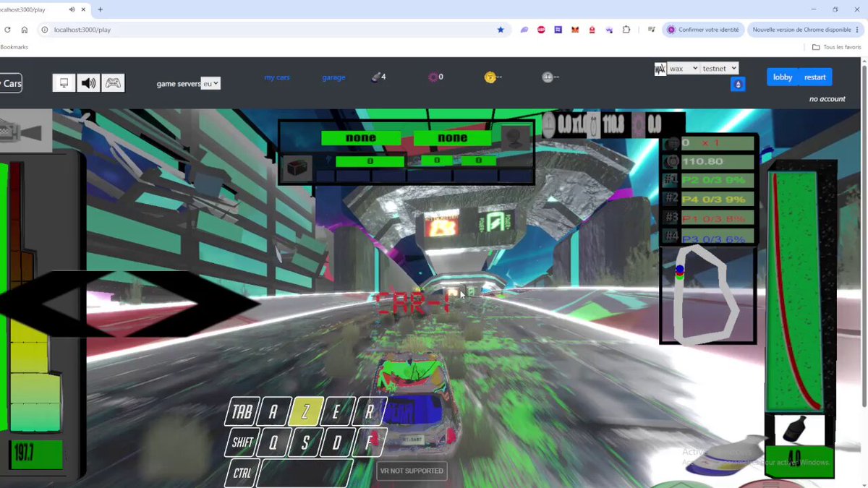Click the on-screen TAB key
The image size is (868, 488).
(x=242, y=412)
